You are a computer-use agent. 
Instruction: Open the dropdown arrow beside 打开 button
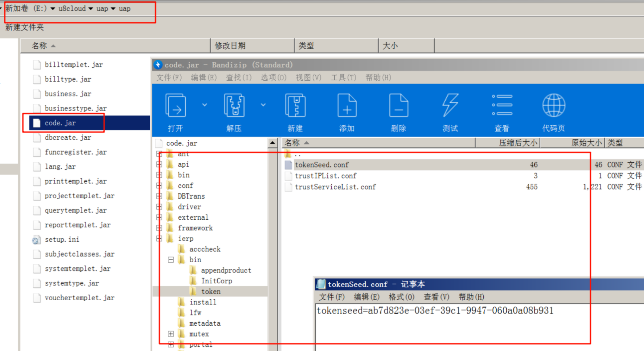(x=205, y=105)
